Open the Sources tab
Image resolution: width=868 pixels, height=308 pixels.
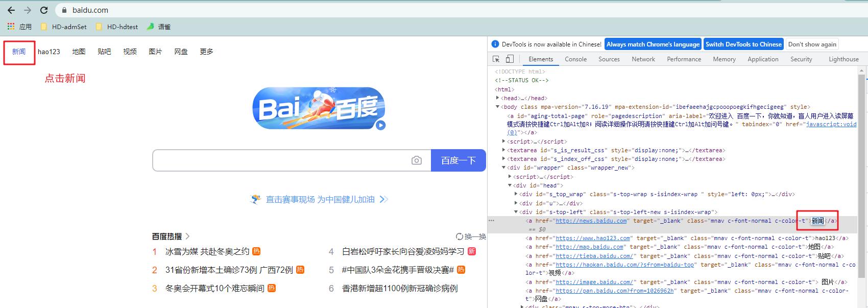[x=609, y=59]
